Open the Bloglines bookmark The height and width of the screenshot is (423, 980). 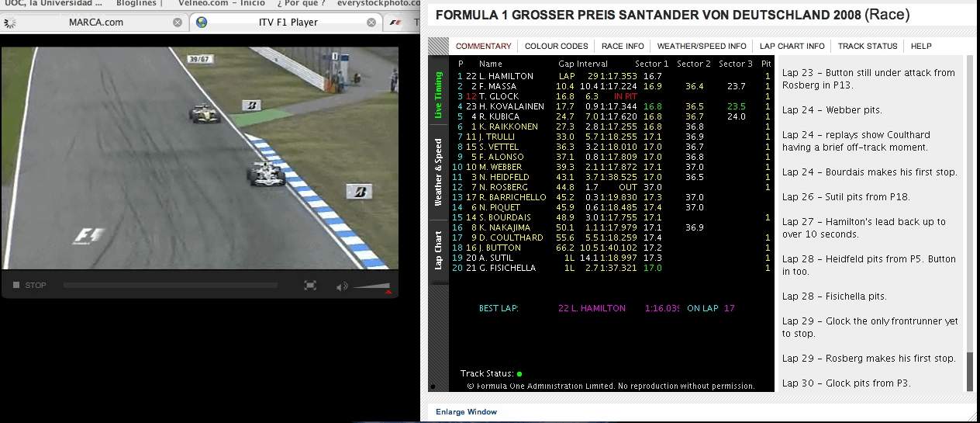[x=136, y=3]
